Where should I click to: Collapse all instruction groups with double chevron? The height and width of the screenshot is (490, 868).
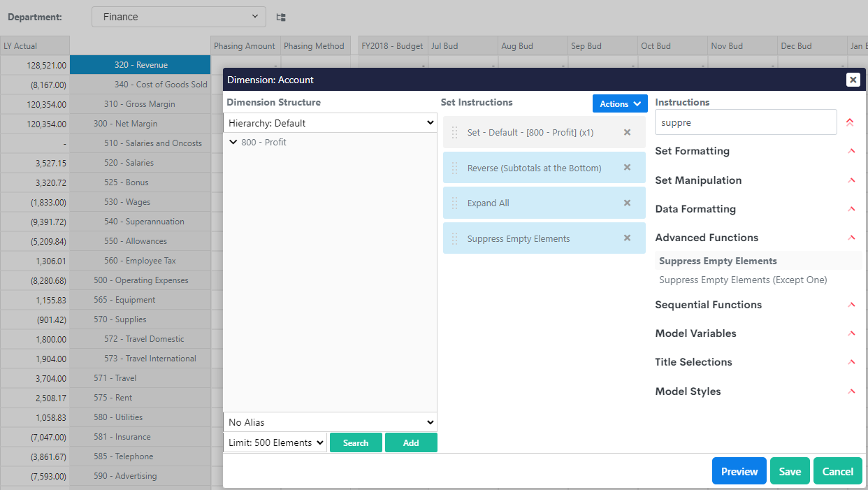[x=850, y=122]
